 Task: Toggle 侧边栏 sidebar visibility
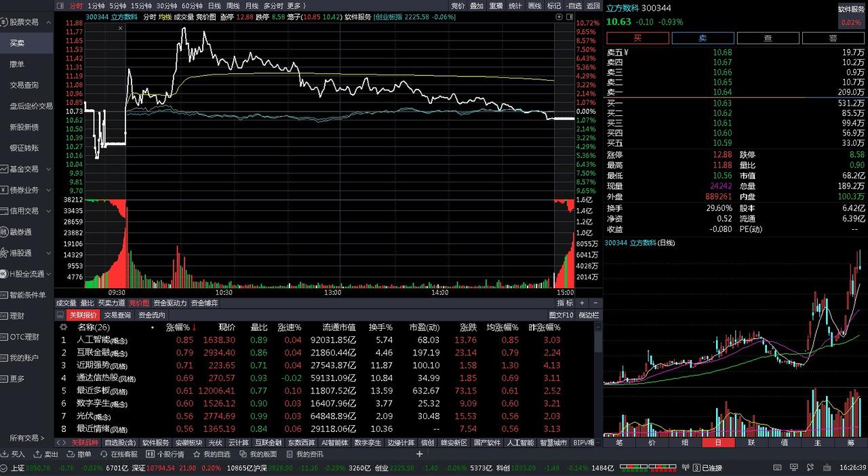click(588, 315)
